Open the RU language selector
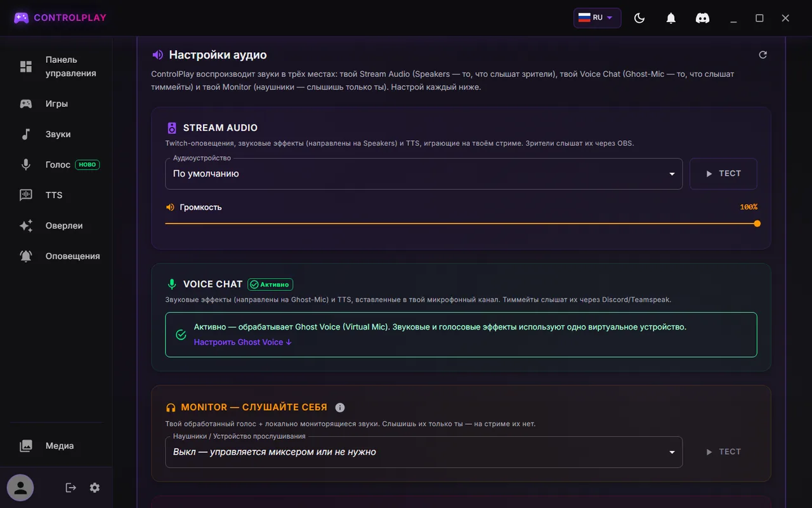Image resolution: width=812 pixels, height=508 pixels. pyautogui.click(x=597, y=18)
